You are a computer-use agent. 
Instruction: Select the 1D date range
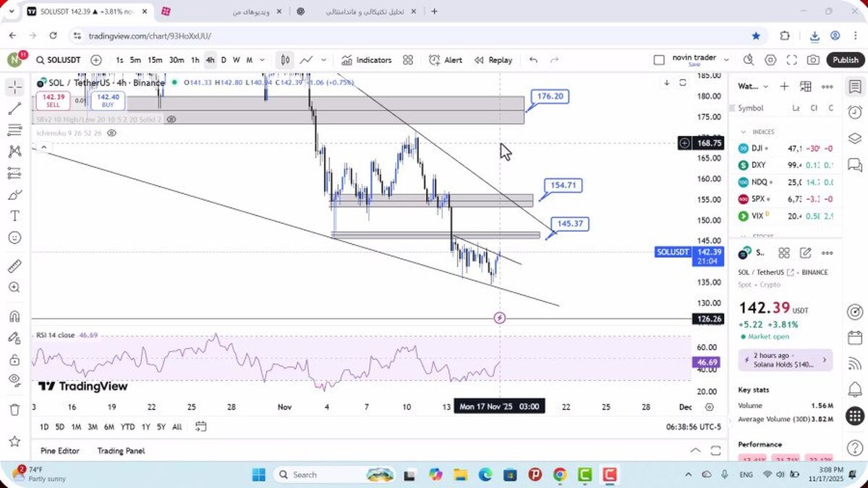(x=44, y=426)
